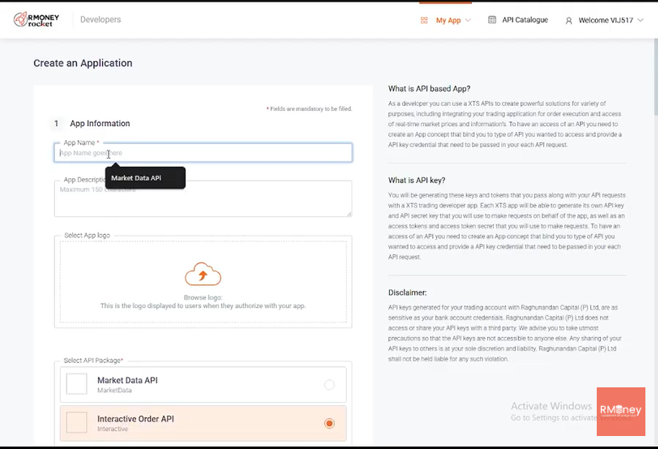This screenshot has height=449, width=658.
Task: Click the cloud upload icon
Action: 203,274
